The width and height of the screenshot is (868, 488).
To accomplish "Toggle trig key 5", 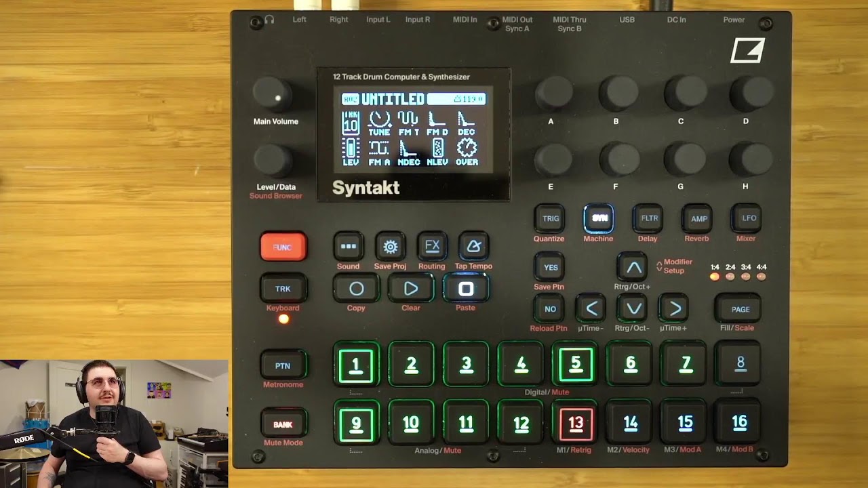I will click(576, 365).
